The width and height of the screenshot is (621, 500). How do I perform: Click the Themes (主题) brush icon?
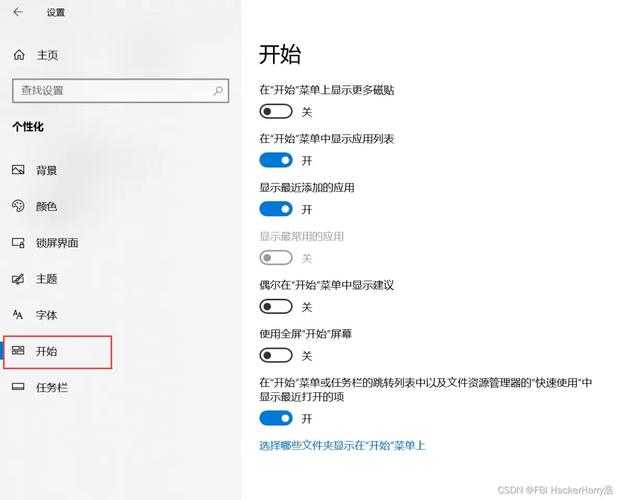click(18, 278)
